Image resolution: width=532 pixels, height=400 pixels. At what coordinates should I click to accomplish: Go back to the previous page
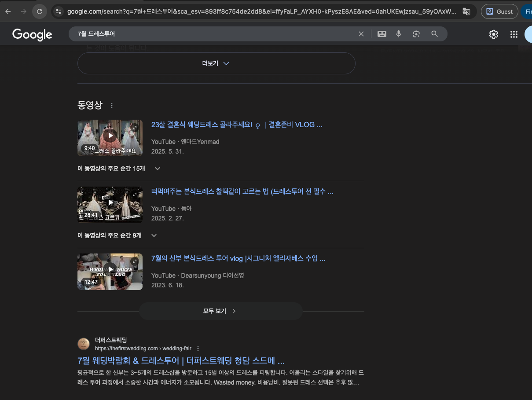[7, 11]
